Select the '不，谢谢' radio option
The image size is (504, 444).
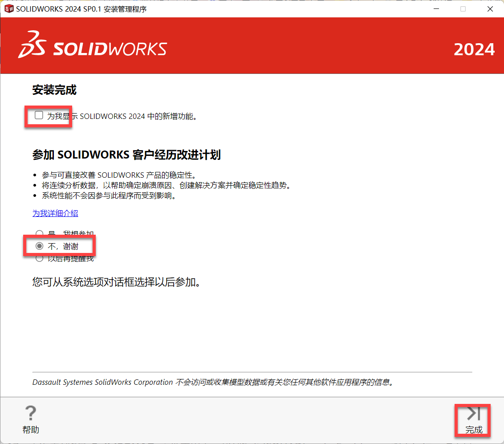tap(40, 246)
